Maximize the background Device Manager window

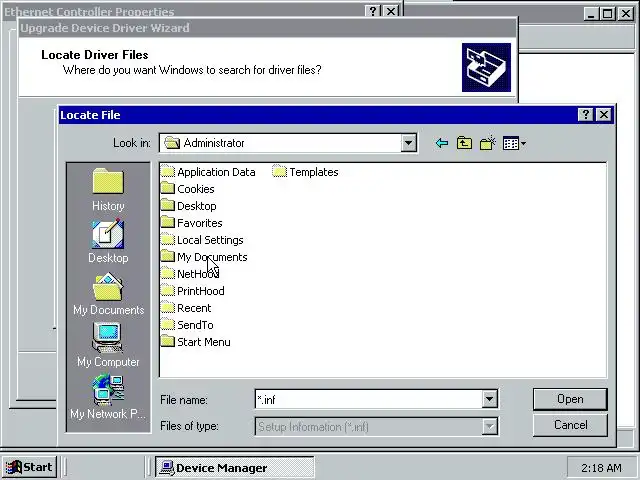(607, 14)
